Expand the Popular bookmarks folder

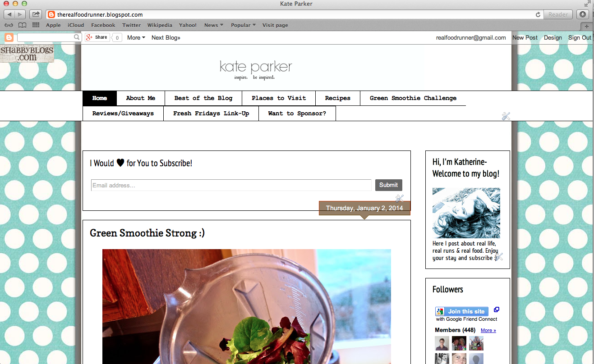click(243, 25)
